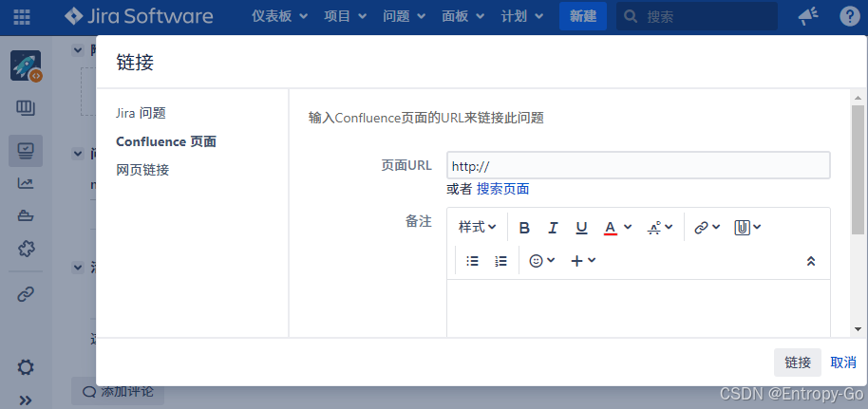Open the attachment dropdown in editor

point(747,227)
